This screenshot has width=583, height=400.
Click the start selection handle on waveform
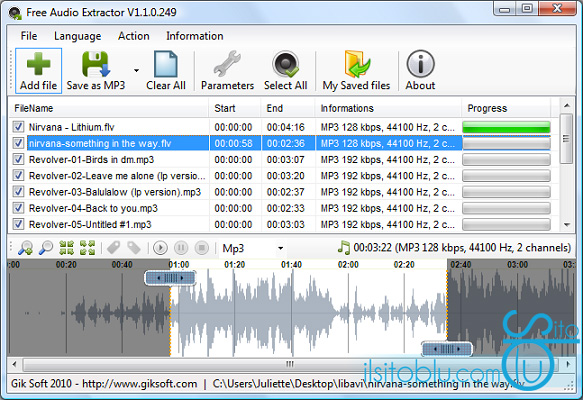click(x=170, y=278)
